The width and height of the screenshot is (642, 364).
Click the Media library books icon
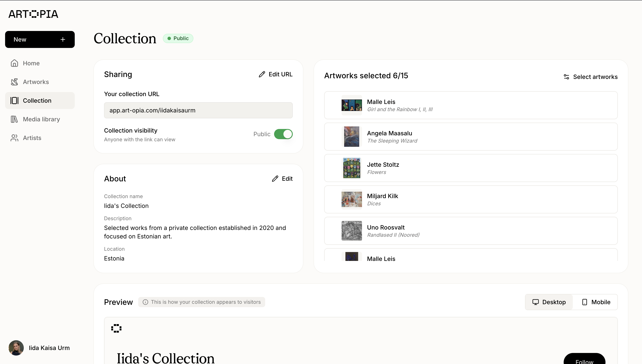[14, 119]
